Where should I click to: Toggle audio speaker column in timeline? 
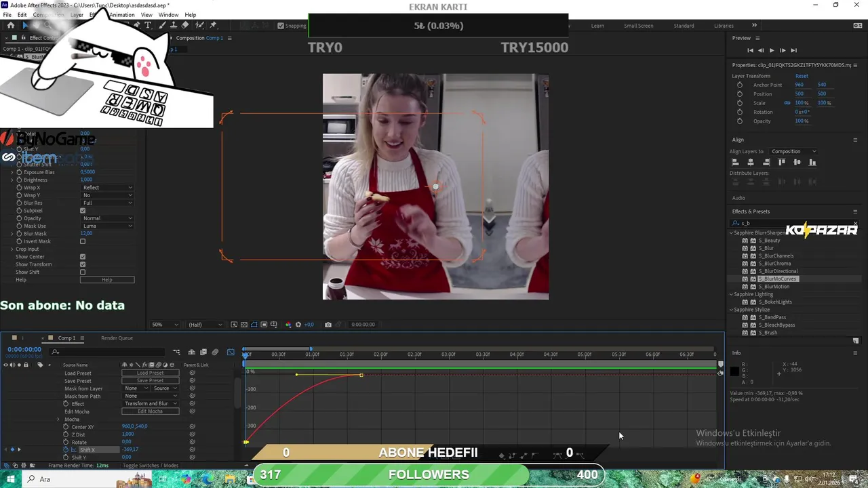coord(13,365)
